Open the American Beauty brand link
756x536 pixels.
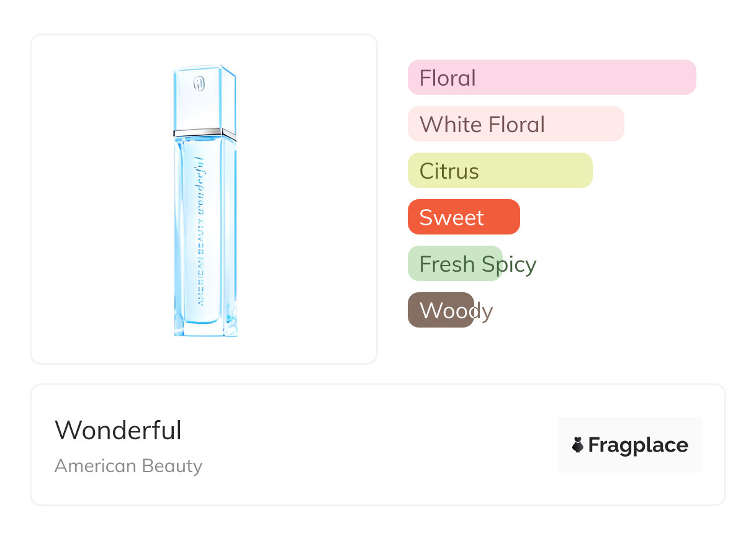[128, 466]
